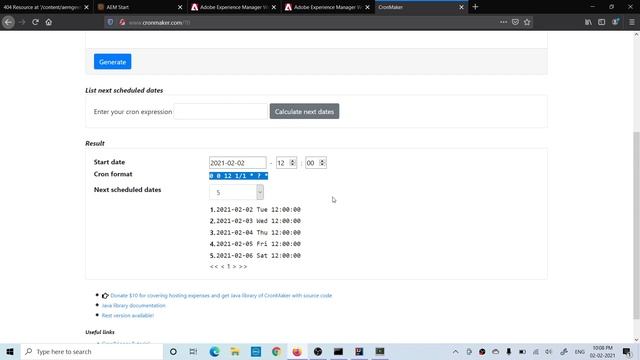
Task: Close the AEM Start tab
Action: [x=180, y=7]
